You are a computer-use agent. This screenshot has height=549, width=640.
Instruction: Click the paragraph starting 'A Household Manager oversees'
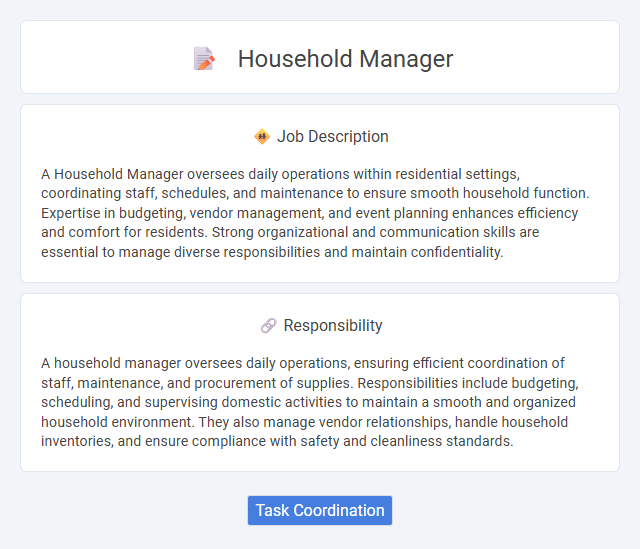(x=315, y=213)
